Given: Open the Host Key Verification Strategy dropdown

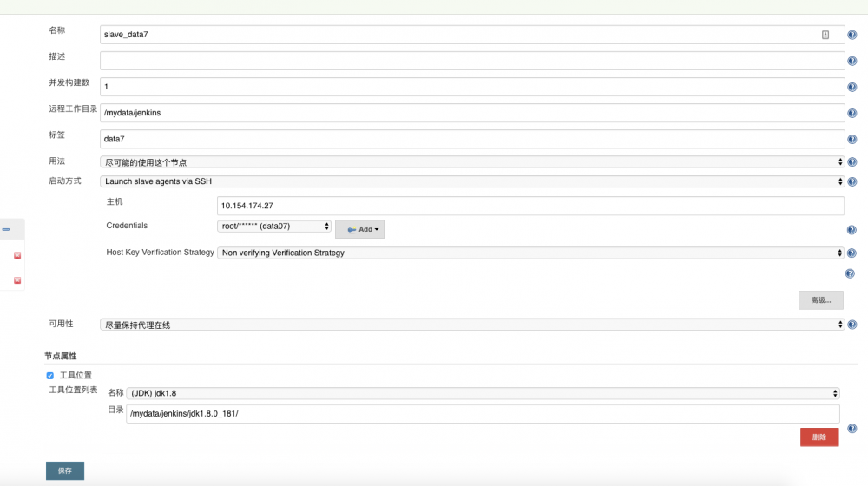Looking at the screenshot, I should (530, 253).
